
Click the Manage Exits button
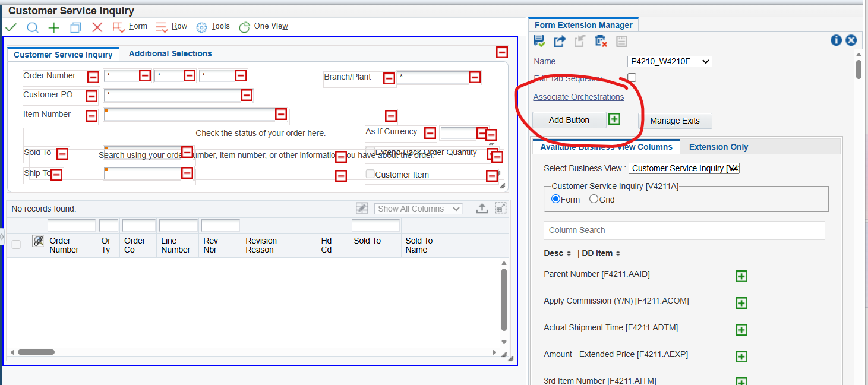click(675, 121)
